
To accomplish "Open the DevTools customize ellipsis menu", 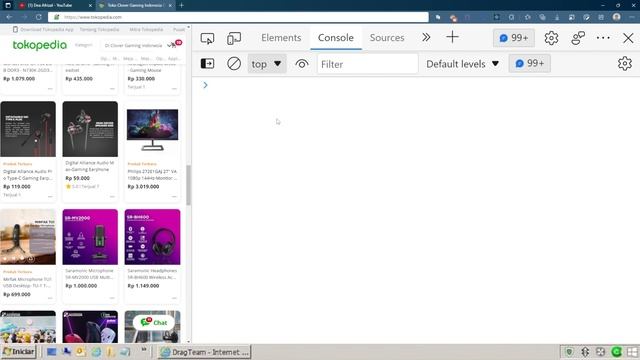I will click(603, 38).
